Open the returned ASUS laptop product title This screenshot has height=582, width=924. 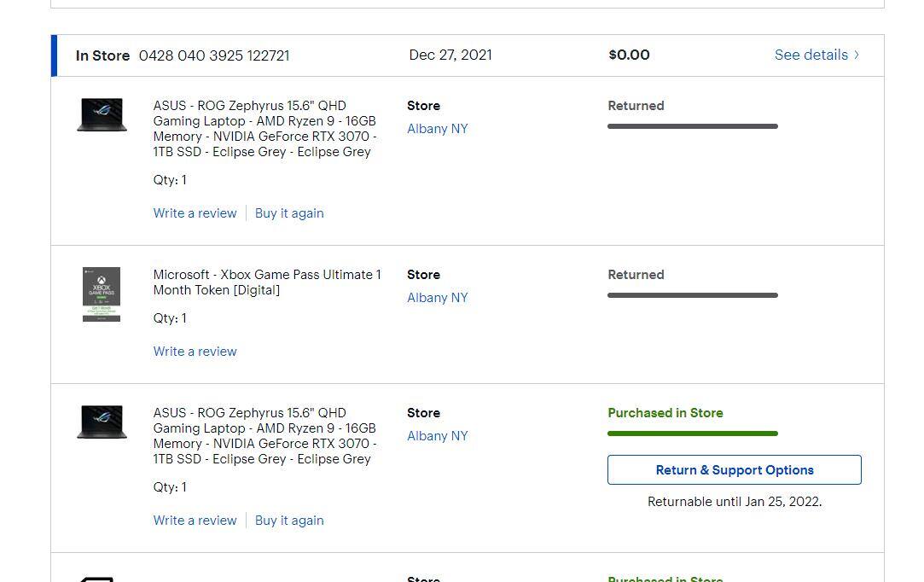point(264,128)
